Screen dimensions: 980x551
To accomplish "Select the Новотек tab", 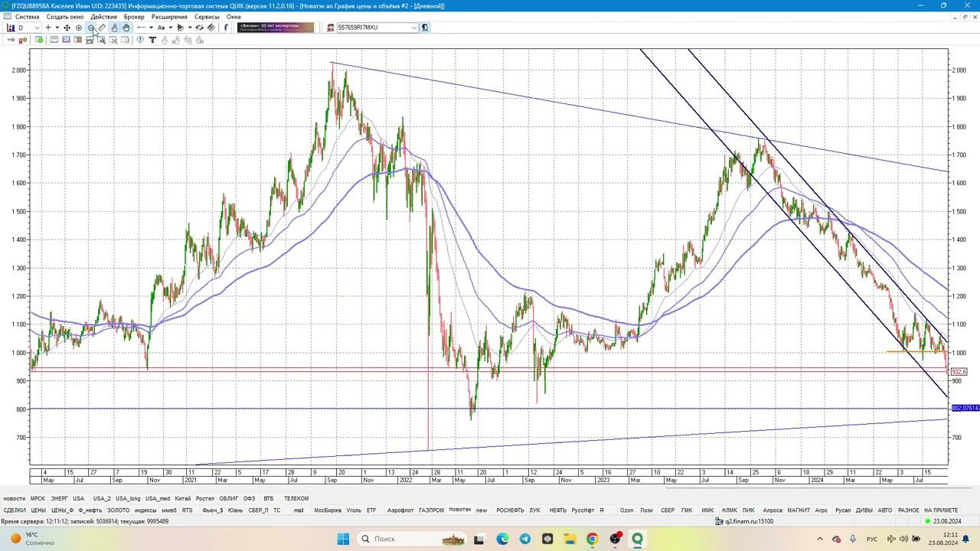I will (x=460, y=510).
